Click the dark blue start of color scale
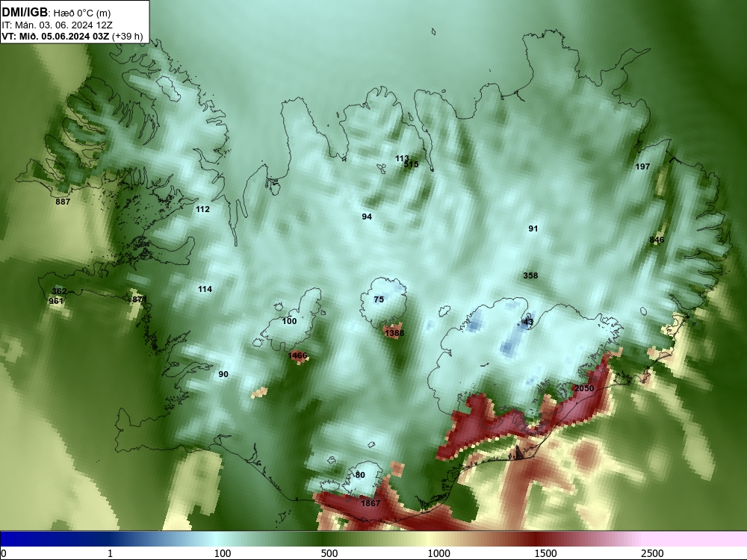 19,538
